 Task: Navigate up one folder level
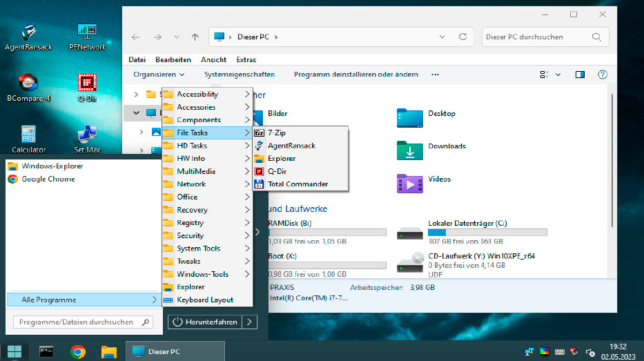(x=195, y=37)
